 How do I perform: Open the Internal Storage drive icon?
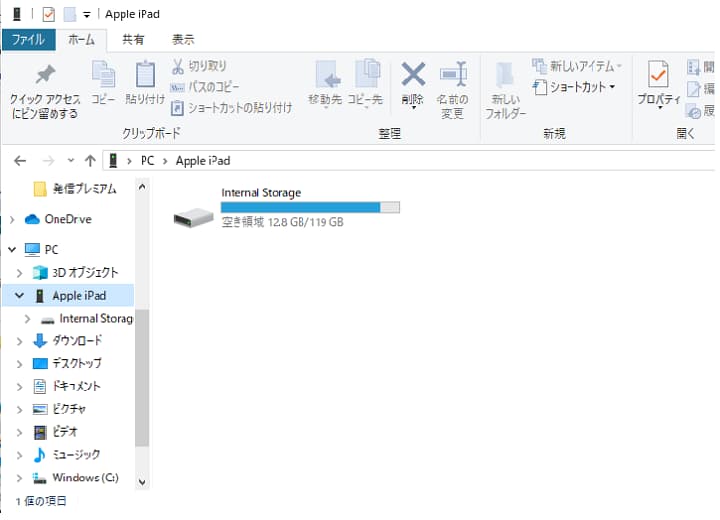coord(193,217)
